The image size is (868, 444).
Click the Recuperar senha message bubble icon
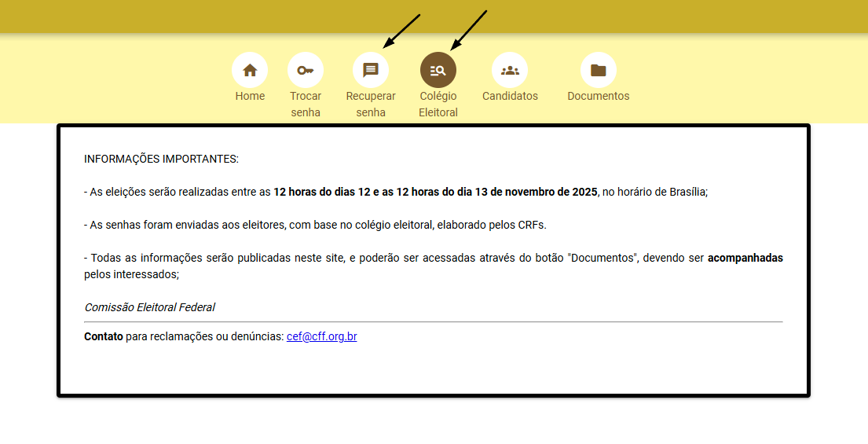click(371, 70)
